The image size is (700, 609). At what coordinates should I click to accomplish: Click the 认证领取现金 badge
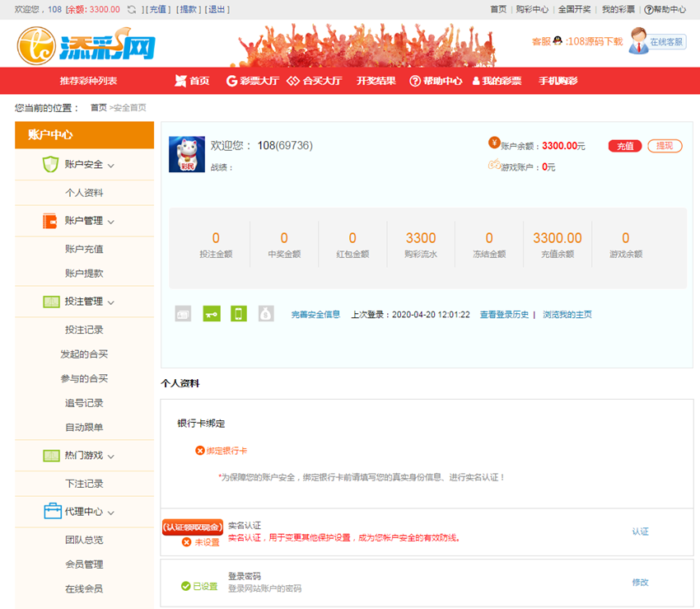[x=192, y=527]
